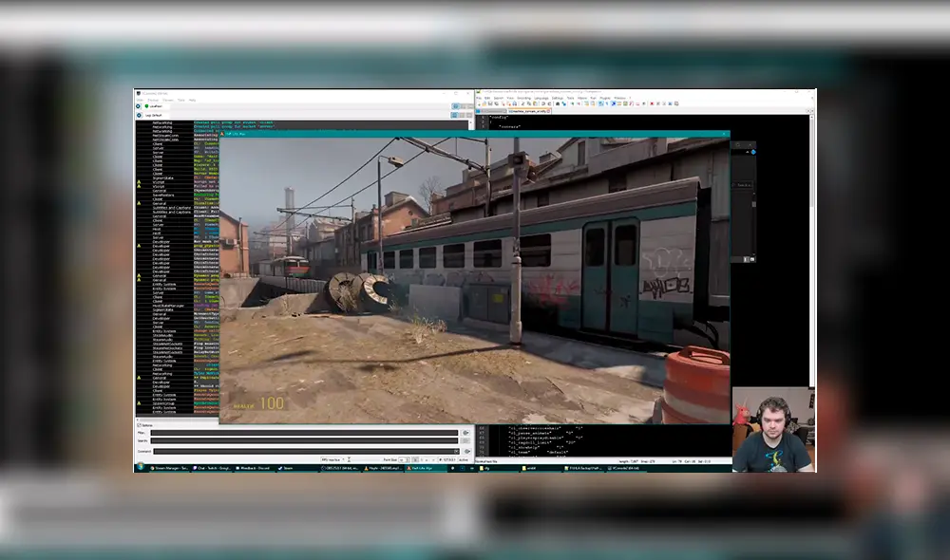
Task: Open Find using the Notepad++ search icon
Action: (x=557, y=103)
